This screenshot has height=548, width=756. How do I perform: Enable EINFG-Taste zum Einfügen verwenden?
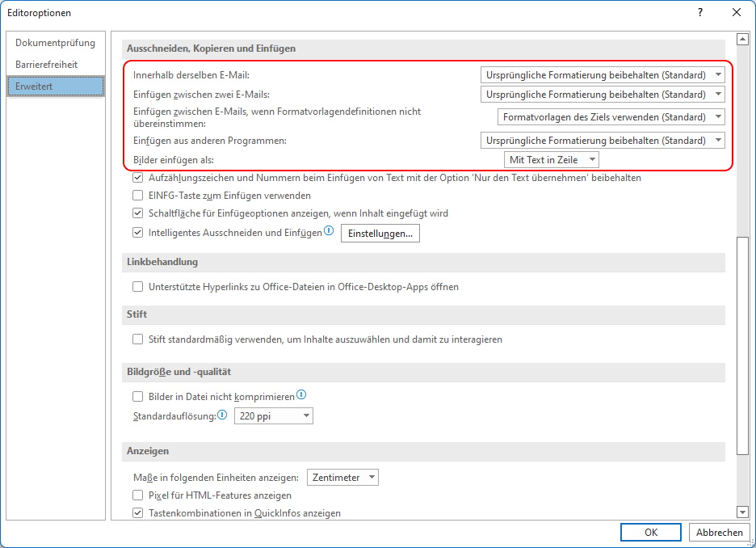tap(138, 196)
